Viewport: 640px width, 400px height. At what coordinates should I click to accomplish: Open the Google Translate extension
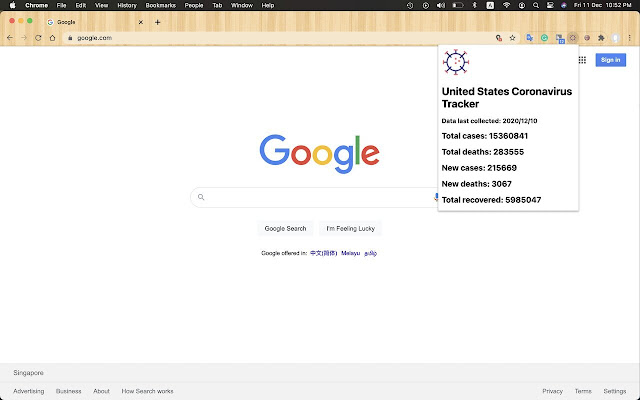pyautogui.click(x=530, y=38)
